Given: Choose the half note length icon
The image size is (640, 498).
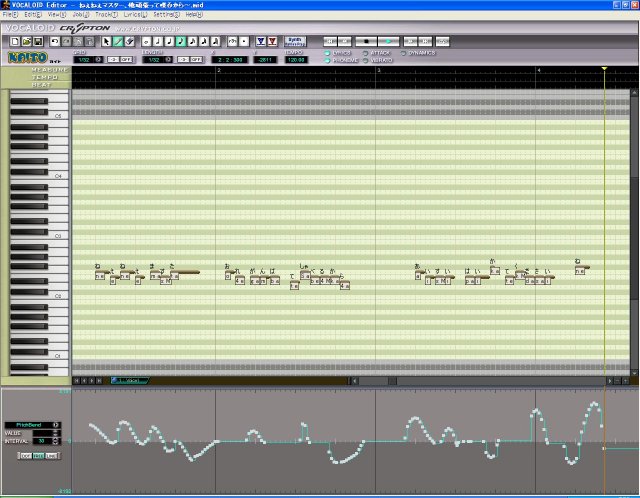Looking at the screenshot, I should coord(158,42).
